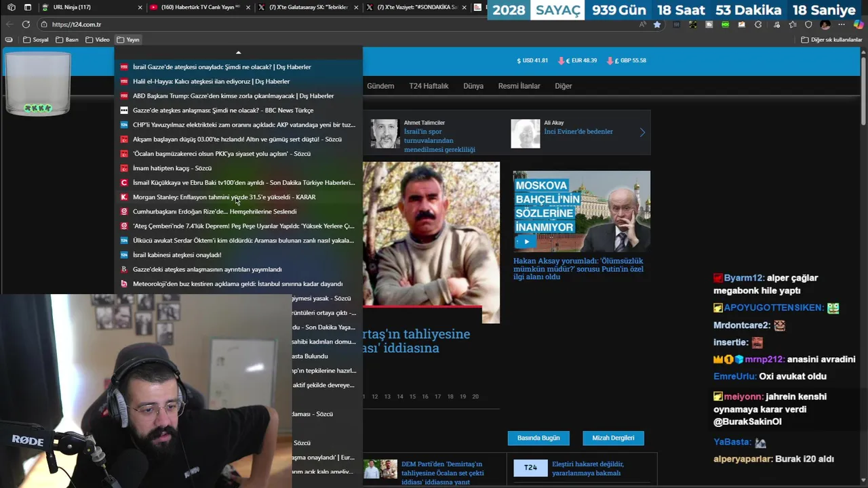Open the Diğer menu item
This screenshot has height=488, width=868.
tap(564, 86)
